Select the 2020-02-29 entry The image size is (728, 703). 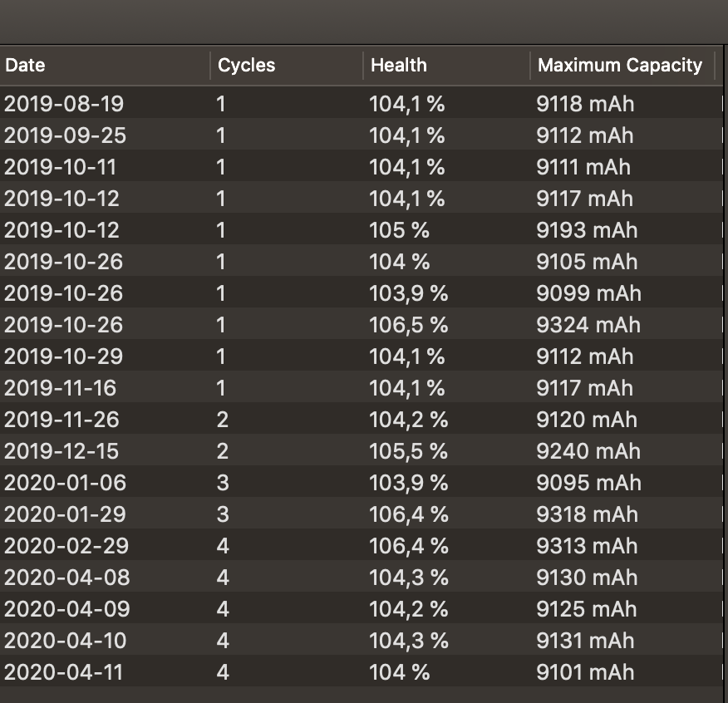click(x=362, y=544)
